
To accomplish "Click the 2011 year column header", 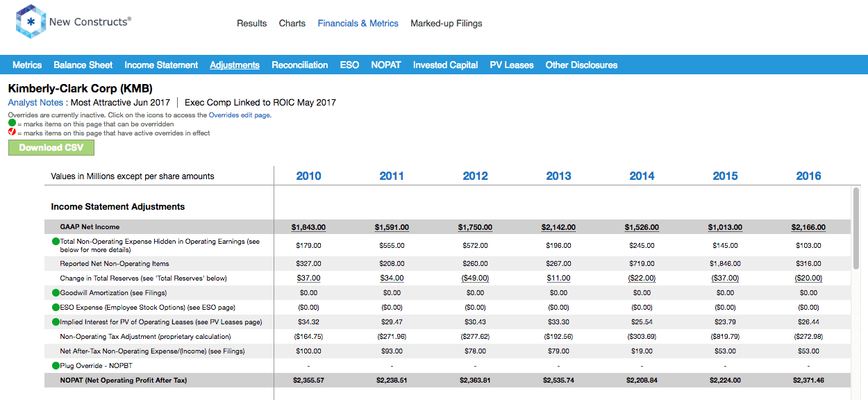I will click(x=392, y=176).
